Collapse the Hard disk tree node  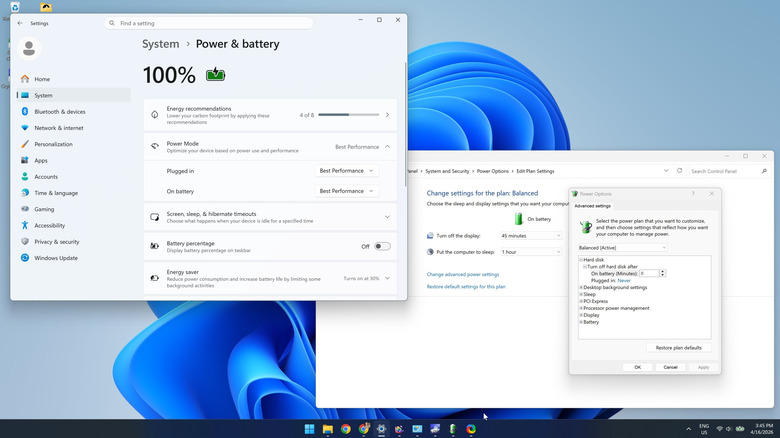(581, 260)
